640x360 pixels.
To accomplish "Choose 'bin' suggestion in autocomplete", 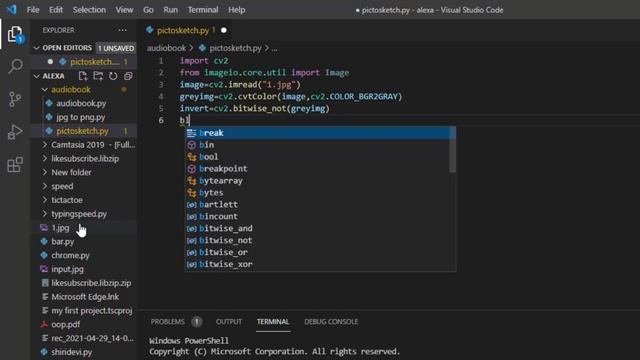I will coord(317,145).
